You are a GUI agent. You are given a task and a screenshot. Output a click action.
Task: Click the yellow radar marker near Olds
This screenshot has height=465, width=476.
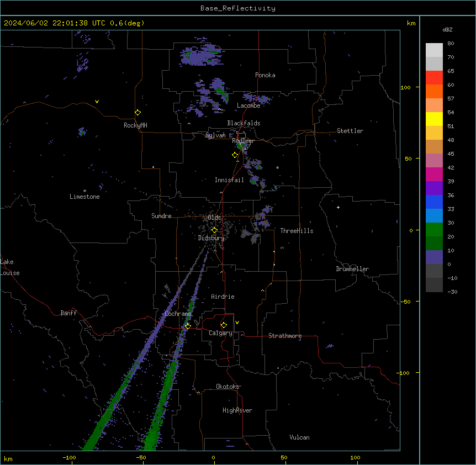(x=214, y=230)
